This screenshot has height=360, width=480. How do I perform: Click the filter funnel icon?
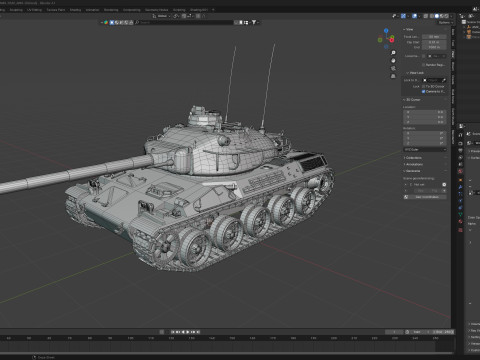[x=254, y=22]
